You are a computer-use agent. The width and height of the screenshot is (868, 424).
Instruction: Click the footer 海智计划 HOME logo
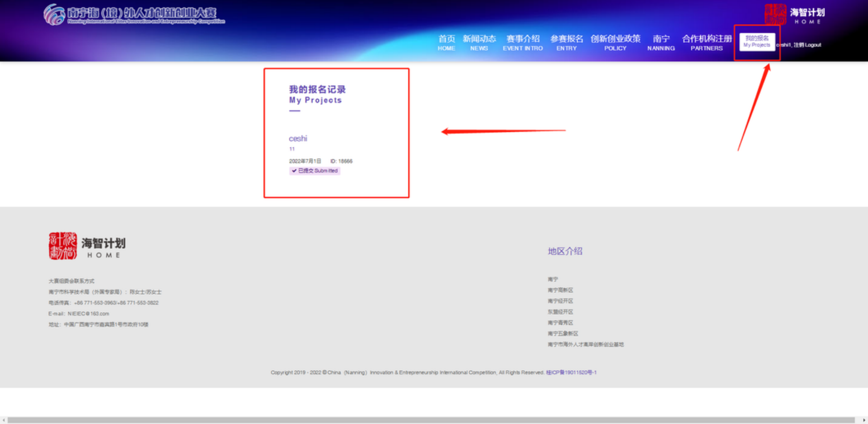point(87,245)
